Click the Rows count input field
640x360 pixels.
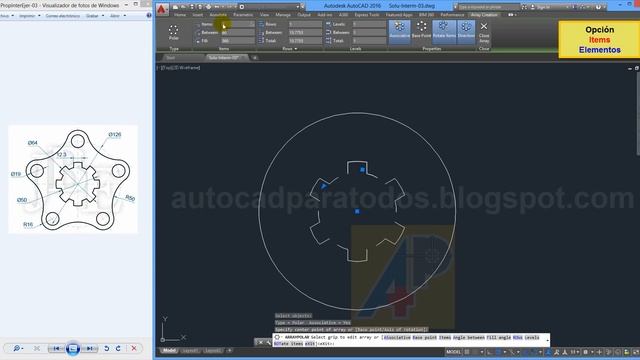pyautogui.click(x=305, y=24)
